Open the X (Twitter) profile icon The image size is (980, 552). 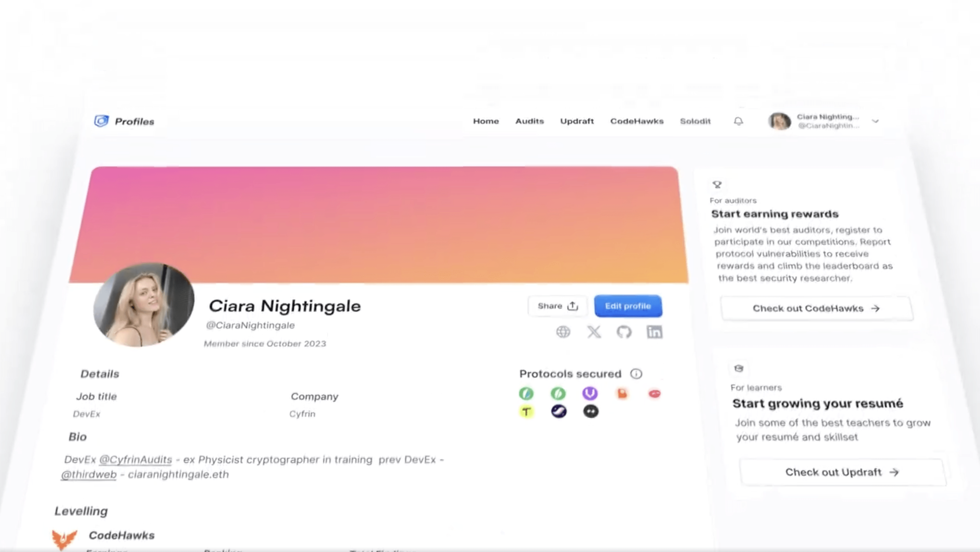click(594, 332)
